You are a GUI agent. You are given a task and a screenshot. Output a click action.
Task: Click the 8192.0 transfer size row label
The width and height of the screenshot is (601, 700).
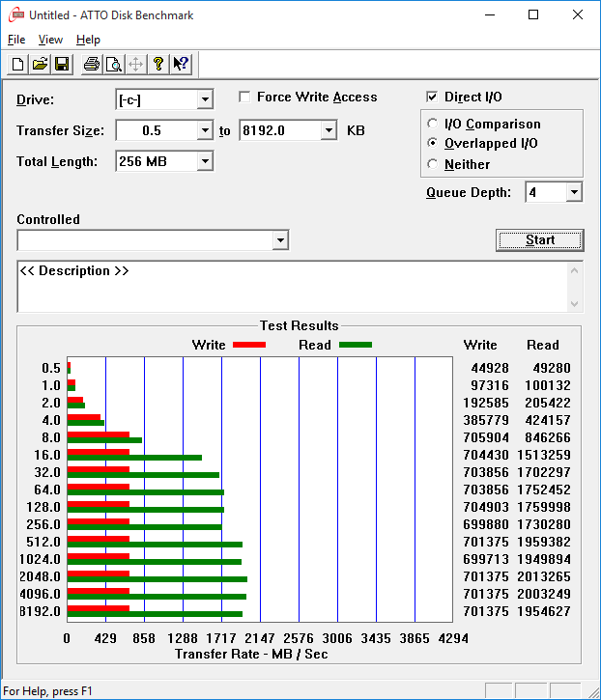[40, 611]
